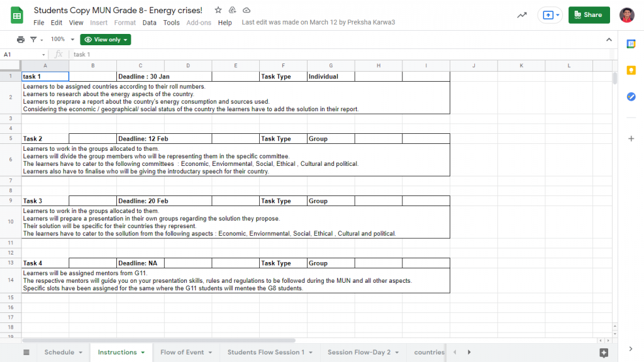The image size is (644, 362).
Task: Click the green Share button
Action: [589, 15]
